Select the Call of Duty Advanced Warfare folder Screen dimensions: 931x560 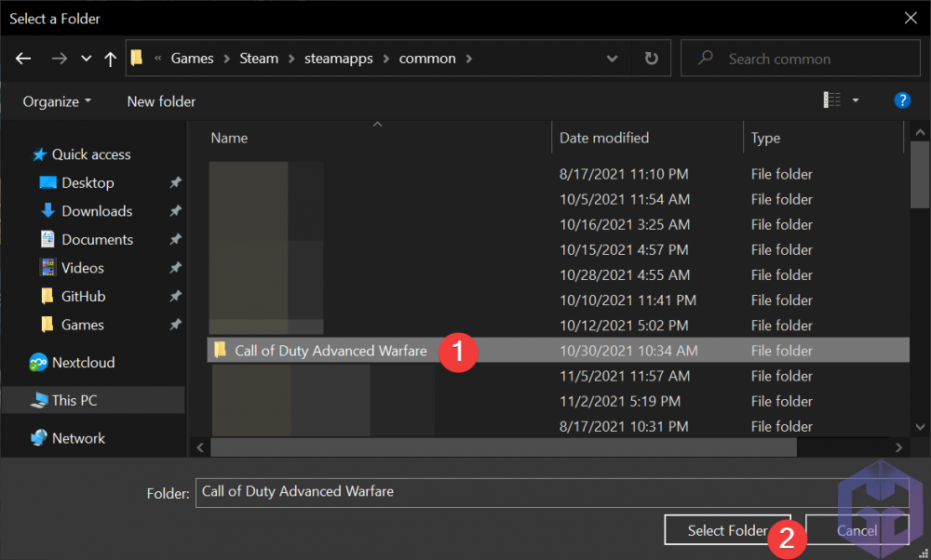click(331, 351)
